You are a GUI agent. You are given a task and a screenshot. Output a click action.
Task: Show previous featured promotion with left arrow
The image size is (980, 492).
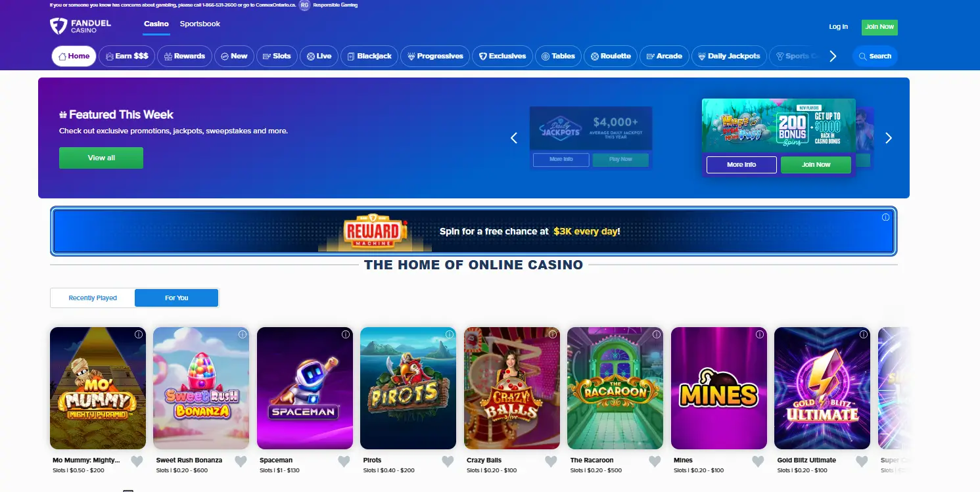(x=514, y=138)
